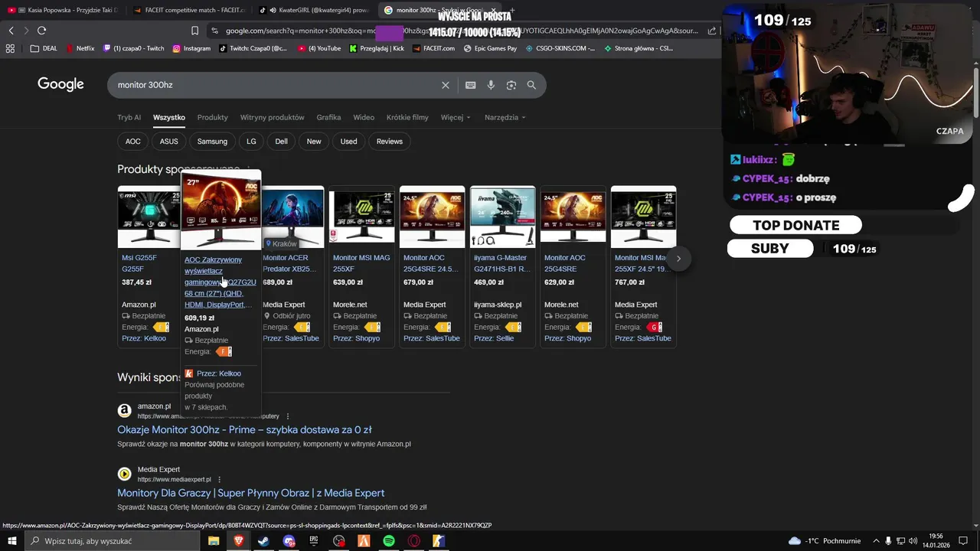Click the microphone icon in system tray
The height and width of the screenshot is (551, 980).
[x=888, y=541]
